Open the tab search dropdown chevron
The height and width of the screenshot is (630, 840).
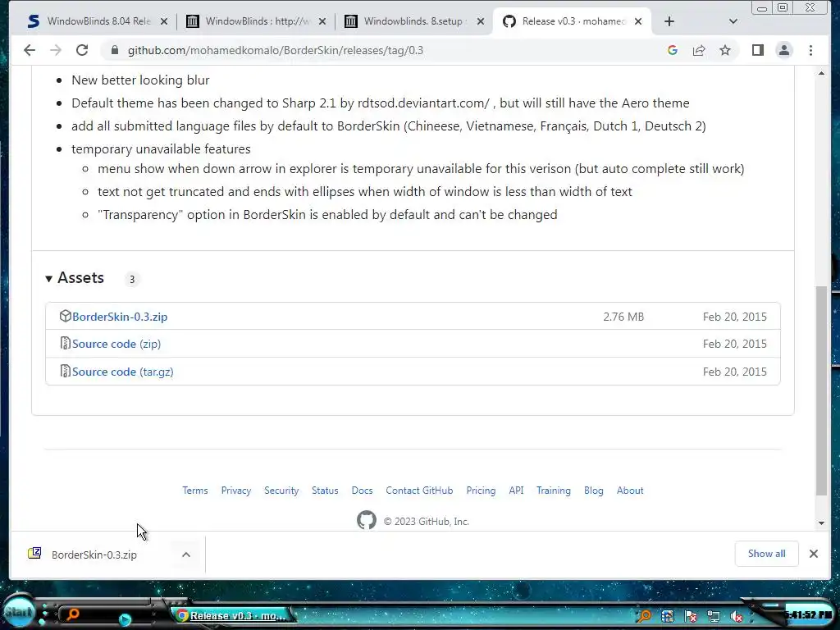pyautogui.click(x=733, y=21)
